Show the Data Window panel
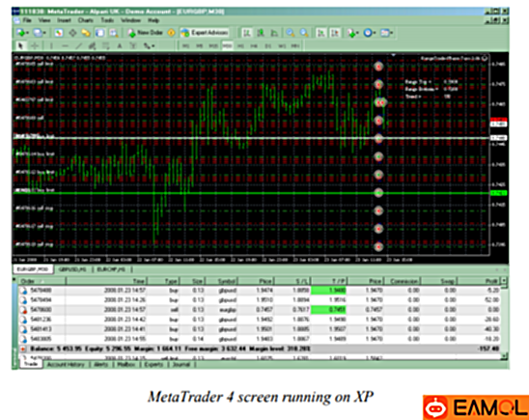This screenshot has height=420, width=529. tap(72, 33)
